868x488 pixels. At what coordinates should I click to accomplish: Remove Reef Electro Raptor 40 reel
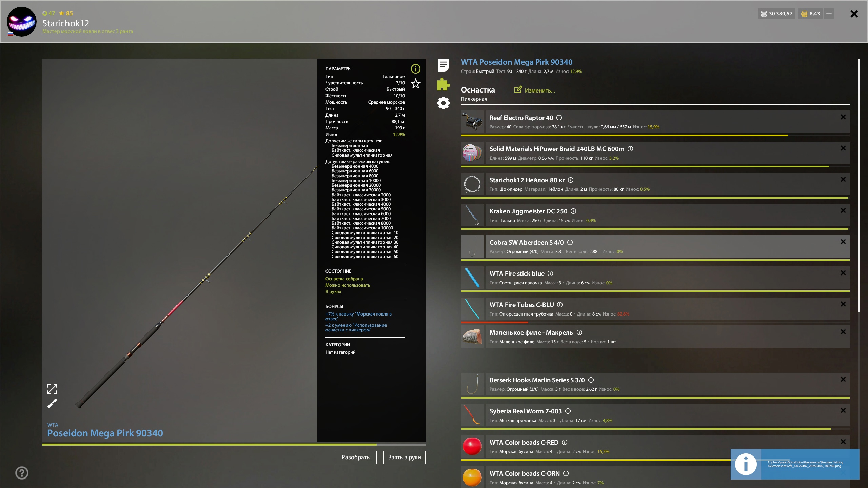[x=843, y=117]
